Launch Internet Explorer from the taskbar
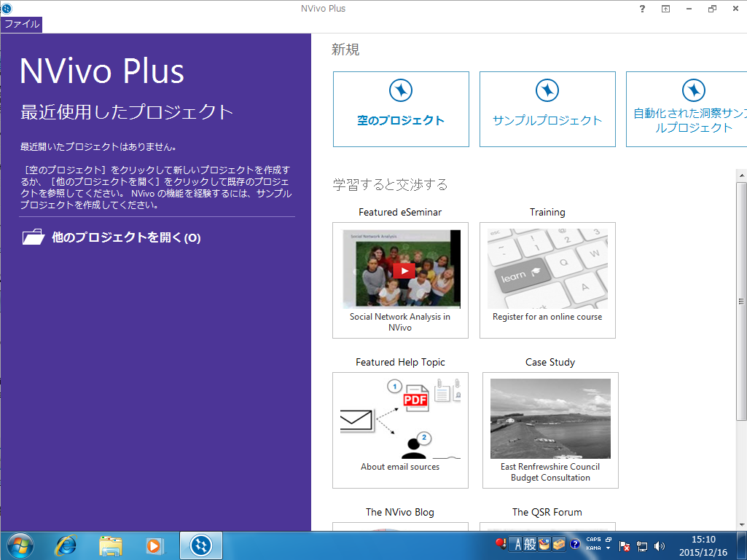Image resolution: width=747 pixels, height=560 pixels. pyautogui.click(x=66, y=545)
